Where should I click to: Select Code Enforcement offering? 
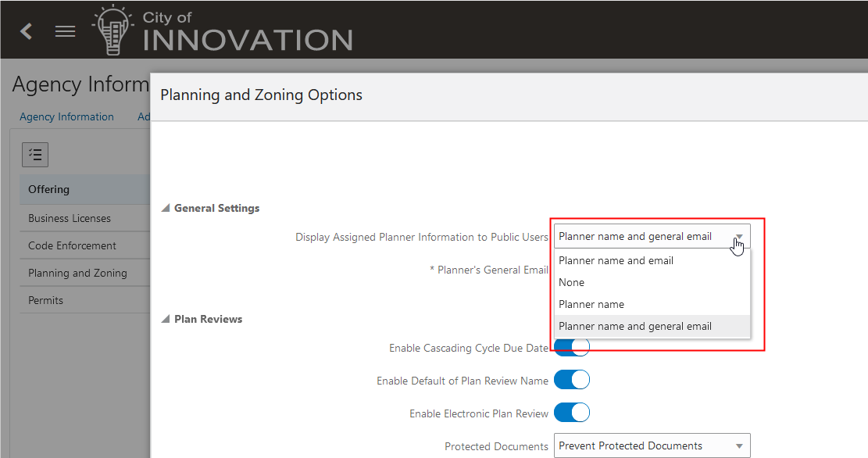[72, 245]
